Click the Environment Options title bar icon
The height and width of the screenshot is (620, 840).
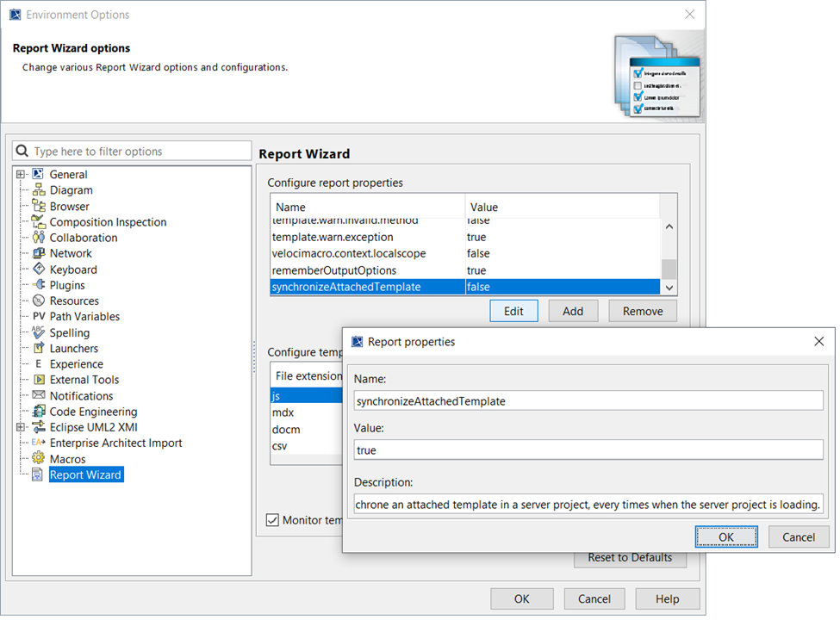(15, 15)
